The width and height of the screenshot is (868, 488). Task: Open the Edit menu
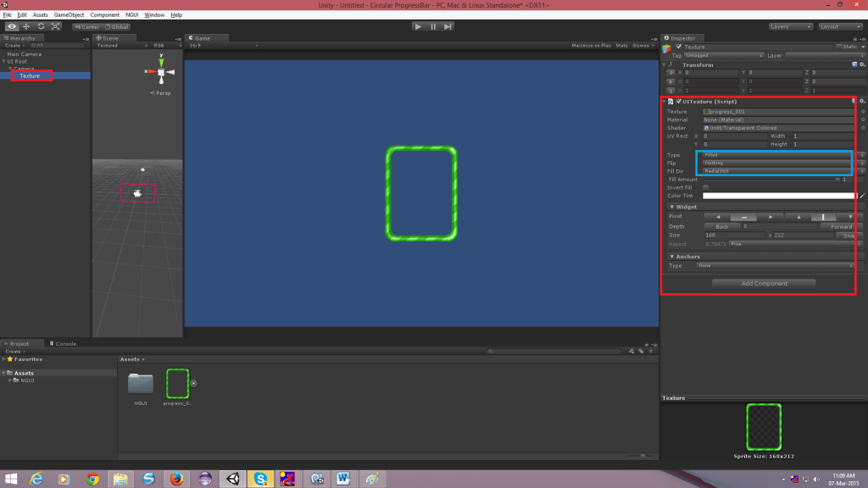(22, 15)
